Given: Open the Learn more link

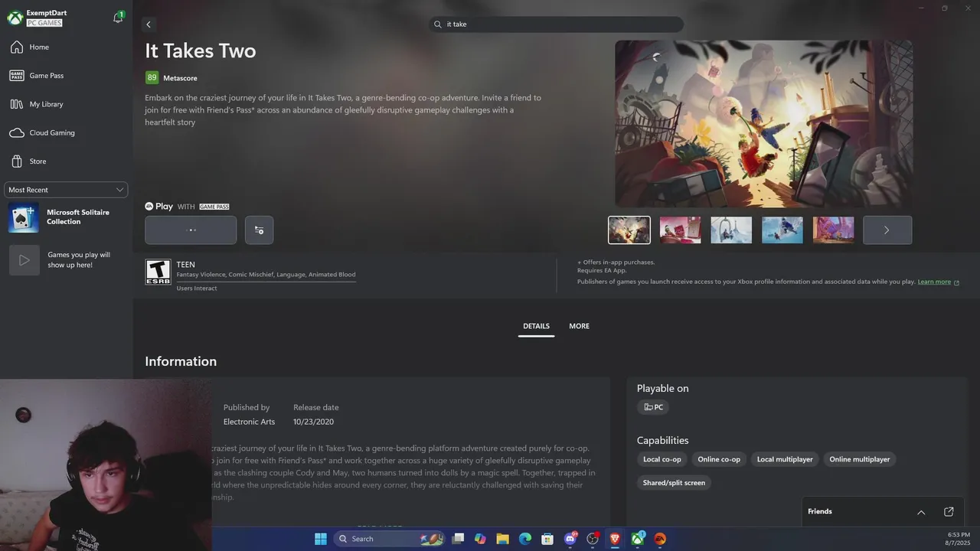Looking at the screenshot, I should pyautogui.click(x=934, y=282).
